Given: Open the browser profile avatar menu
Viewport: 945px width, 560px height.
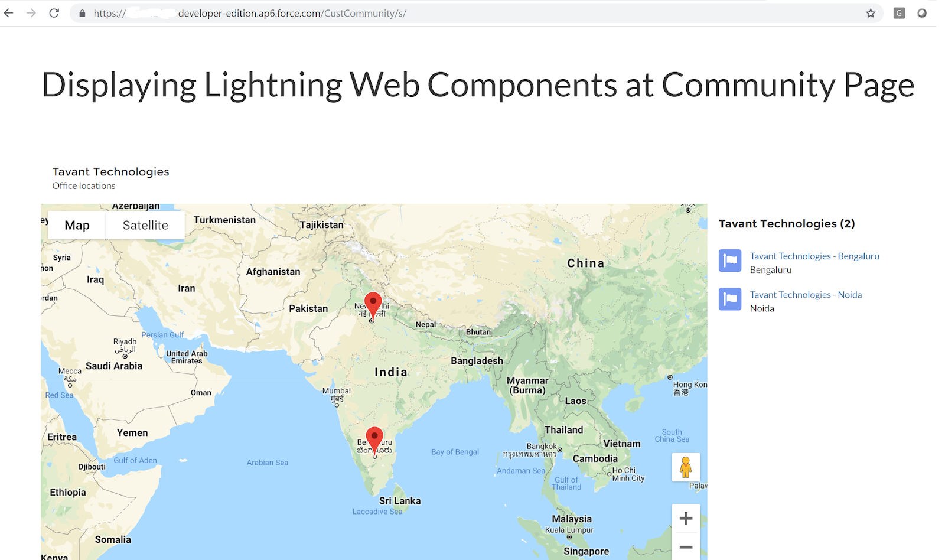Looking at the screenshot, I should (921, 12).
